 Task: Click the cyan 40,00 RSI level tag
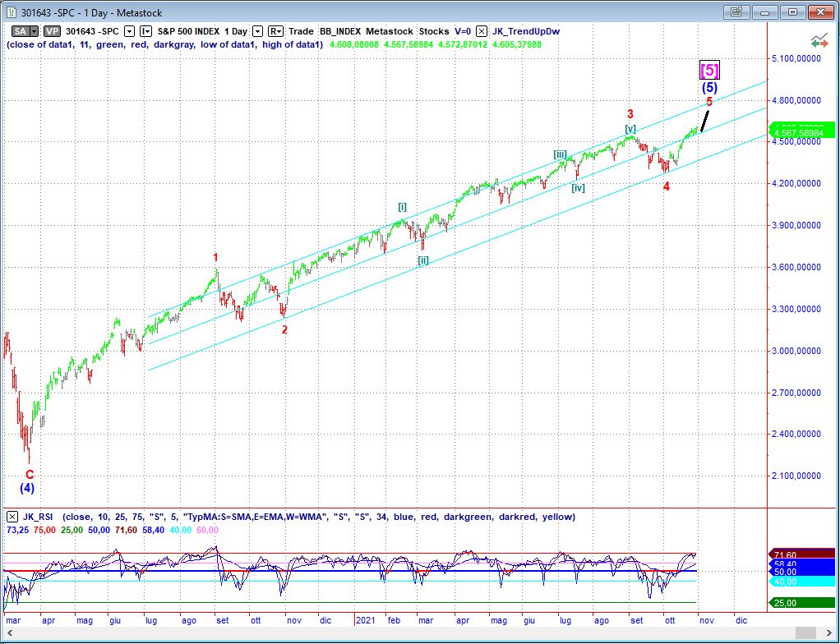pos(801,581)
